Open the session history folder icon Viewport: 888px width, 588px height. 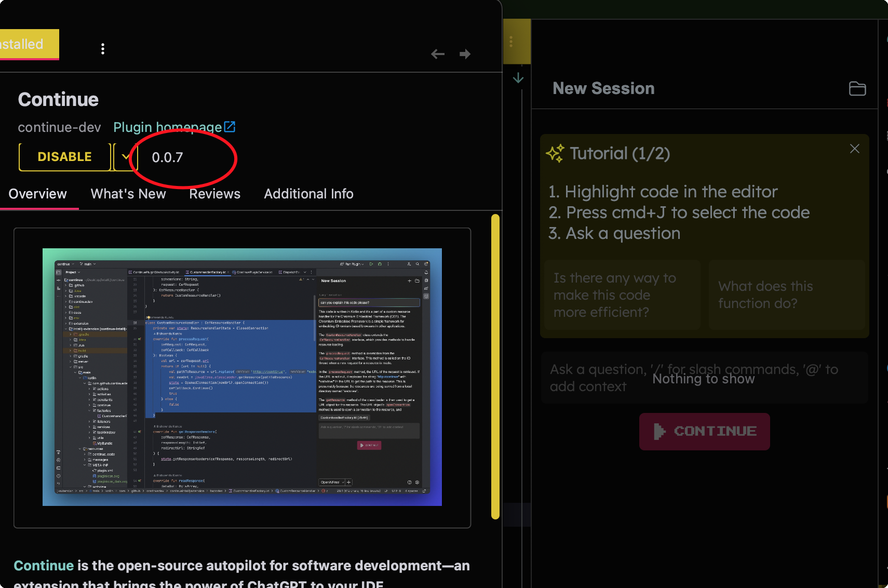857,88
